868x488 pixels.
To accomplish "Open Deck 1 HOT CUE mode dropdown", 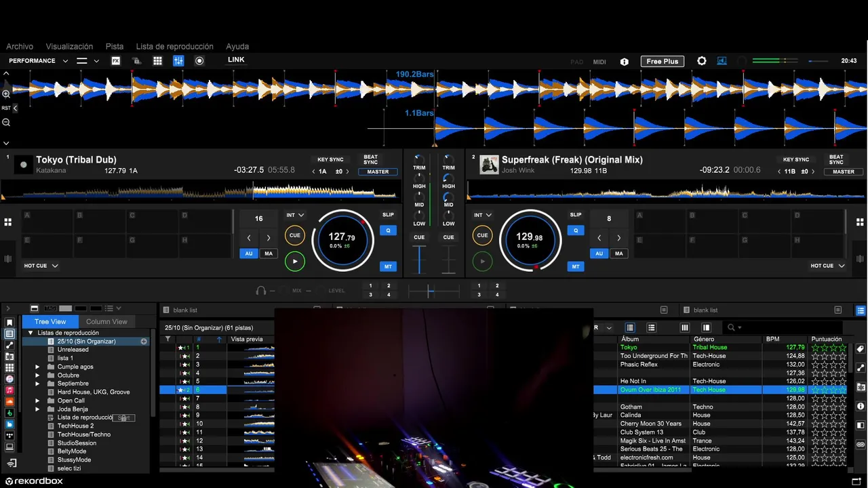I will pos(41,266).
